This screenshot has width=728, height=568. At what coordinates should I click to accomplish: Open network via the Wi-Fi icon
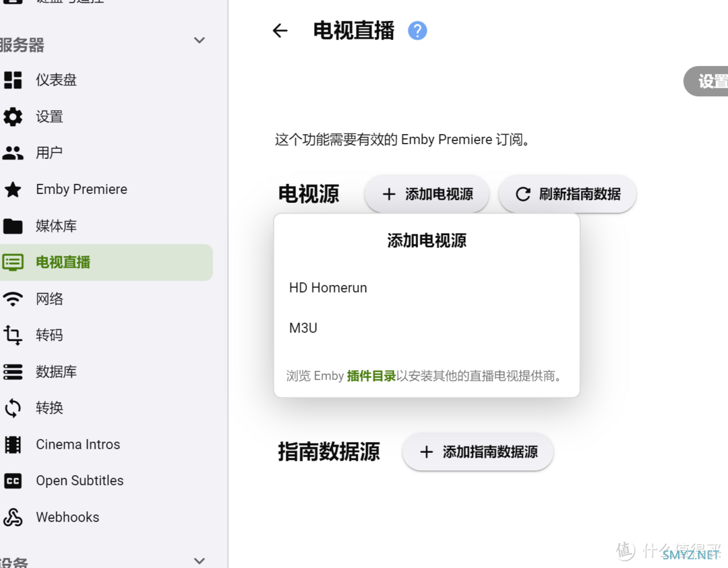click(x=13, y=298)
